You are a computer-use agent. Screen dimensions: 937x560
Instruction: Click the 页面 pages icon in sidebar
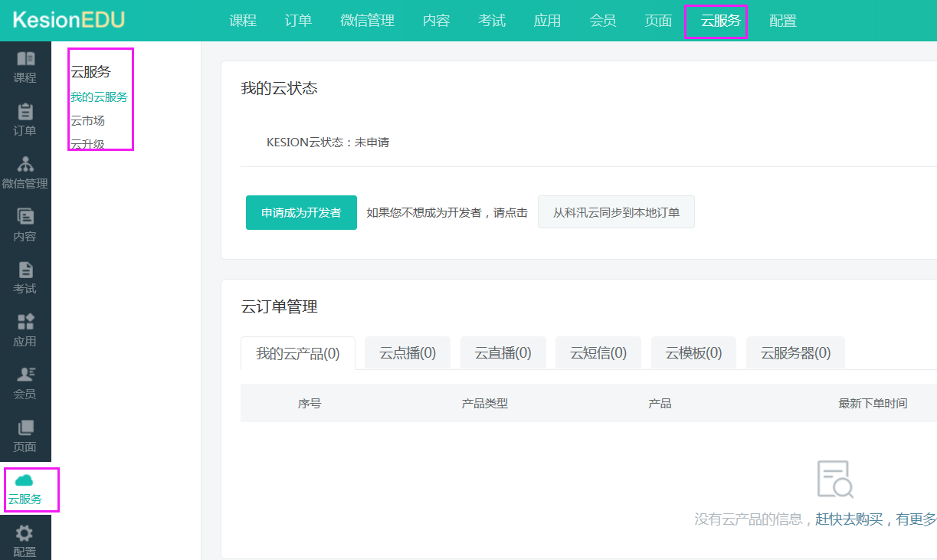tap(25, 427)
